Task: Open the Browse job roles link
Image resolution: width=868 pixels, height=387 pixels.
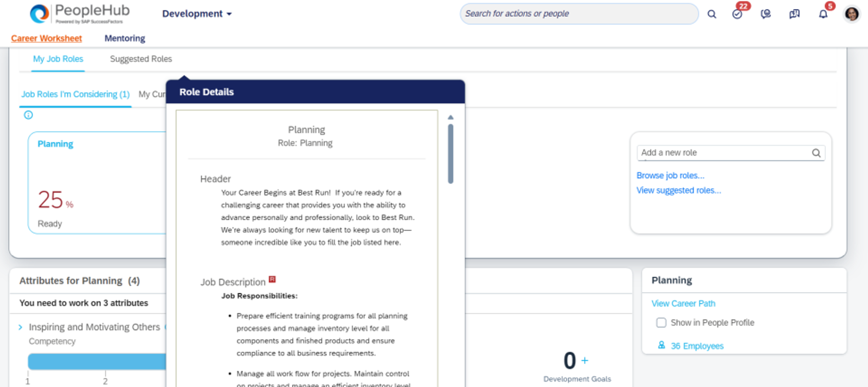Action: (x=670, y=175)
